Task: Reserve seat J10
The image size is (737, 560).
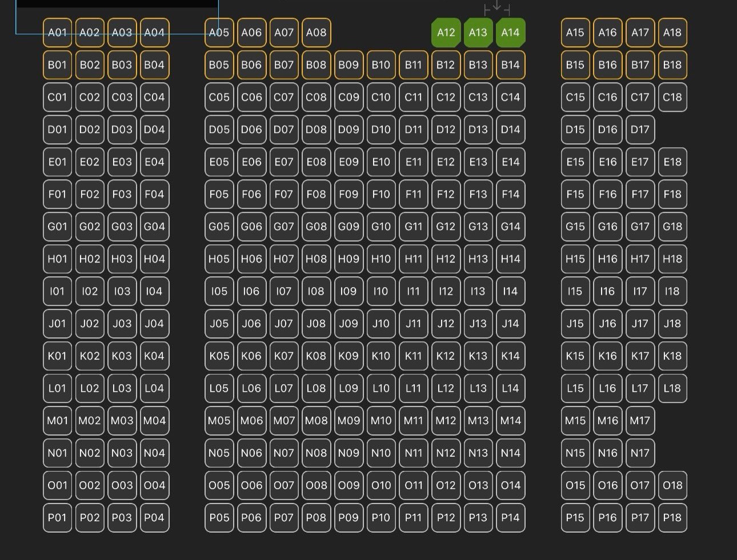Action: [x=381, y=324]
